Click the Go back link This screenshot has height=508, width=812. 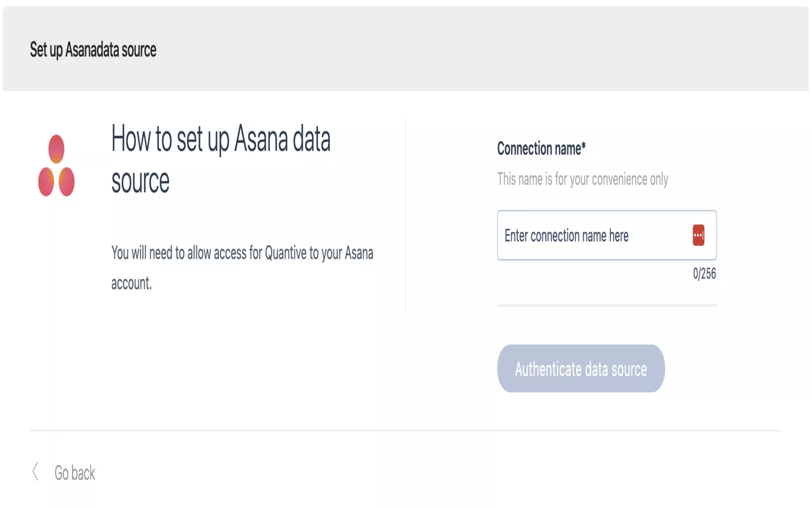pyautogui.click(x=75, y=473)
